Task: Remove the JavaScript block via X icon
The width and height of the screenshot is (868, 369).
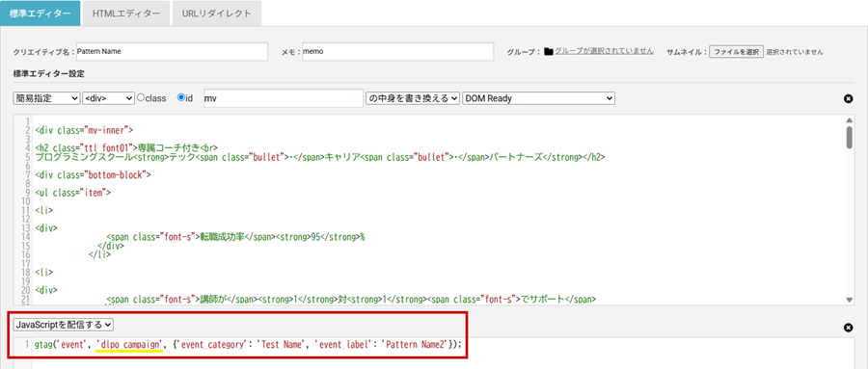Action: point(848,328)
